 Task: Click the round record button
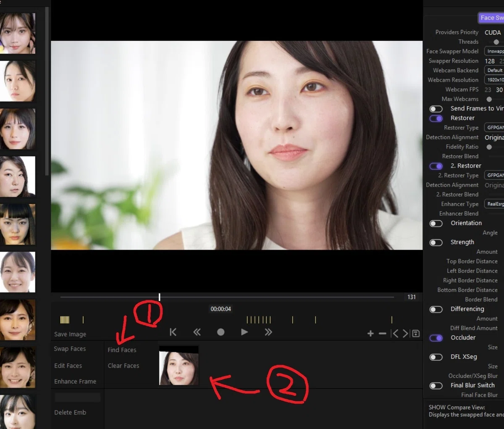220,332
